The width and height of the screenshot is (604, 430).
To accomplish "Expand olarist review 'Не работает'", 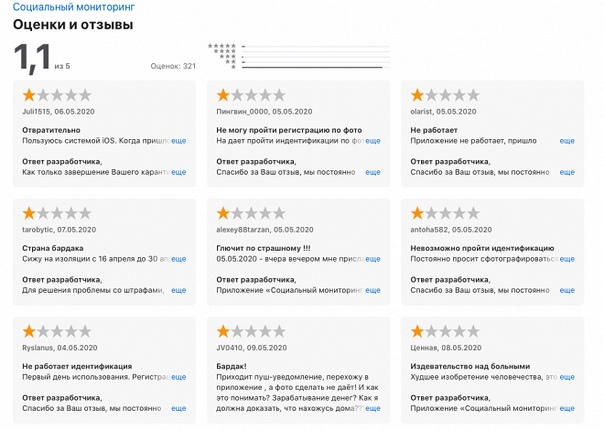I will (x=567, y=141).
